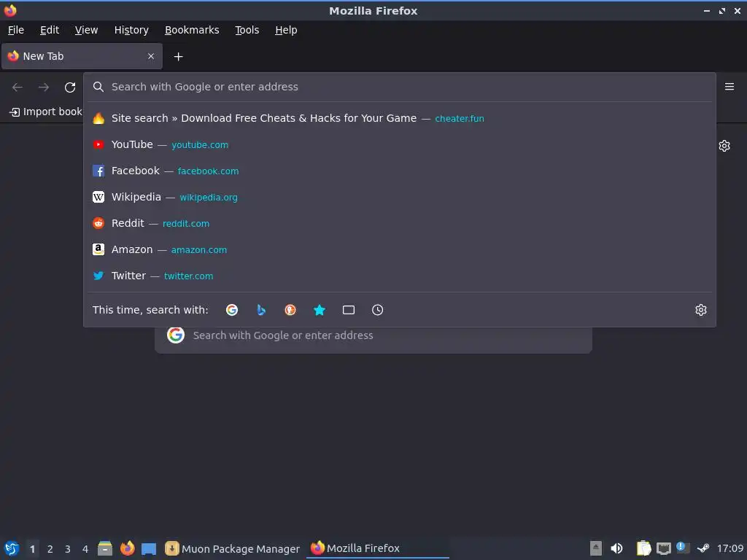Switch to workspace 3

coord(68,549)
